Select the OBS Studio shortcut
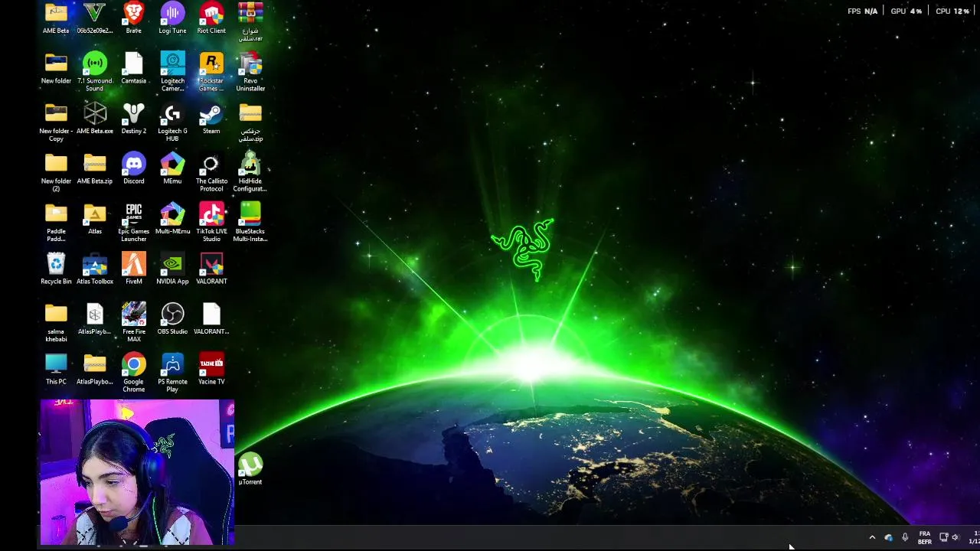This screenshot has width=980, height=551. (x=172, y=319)
